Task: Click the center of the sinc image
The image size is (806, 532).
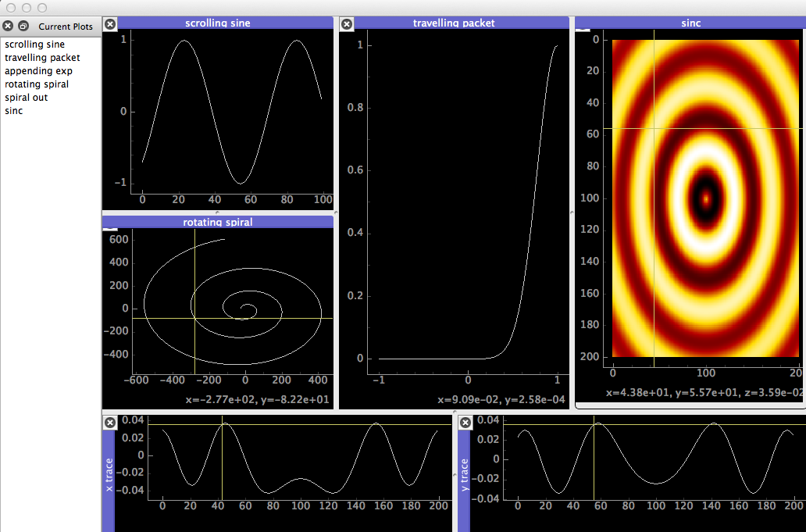Action: point(706,198)
